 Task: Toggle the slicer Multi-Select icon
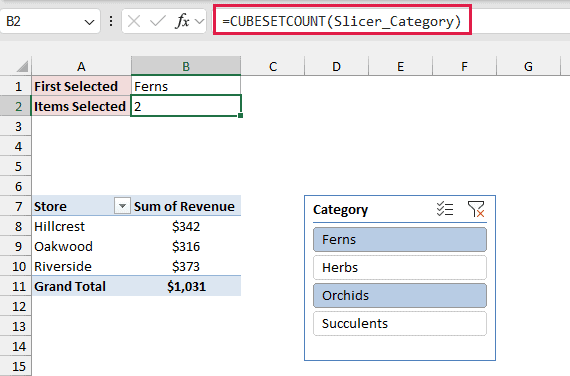(445, 209)
